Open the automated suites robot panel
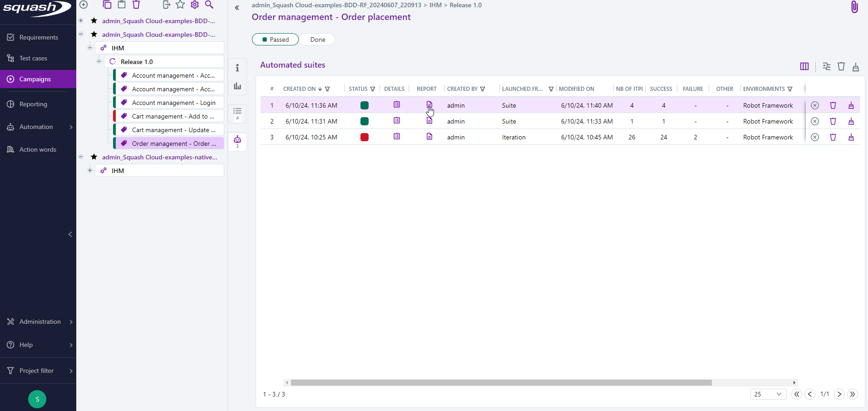The width and height of the screenshot is (868, 411). tap(237, 142)
